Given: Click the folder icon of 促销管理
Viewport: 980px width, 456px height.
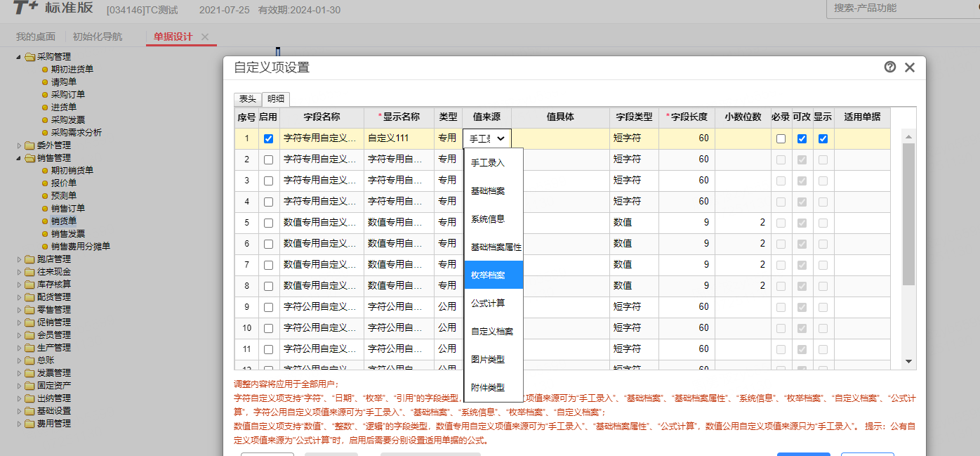Looking at the screenshot, I should (x=29, y=323).
